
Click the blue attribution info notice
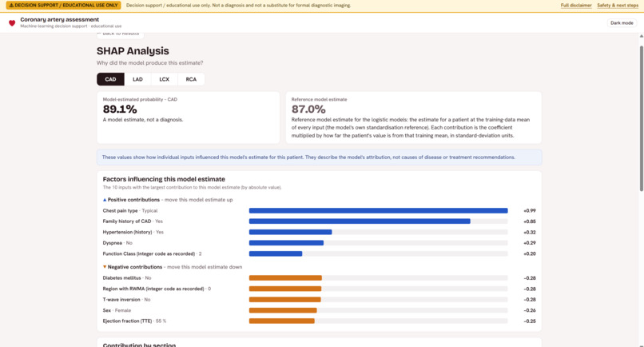click(319, 158)
